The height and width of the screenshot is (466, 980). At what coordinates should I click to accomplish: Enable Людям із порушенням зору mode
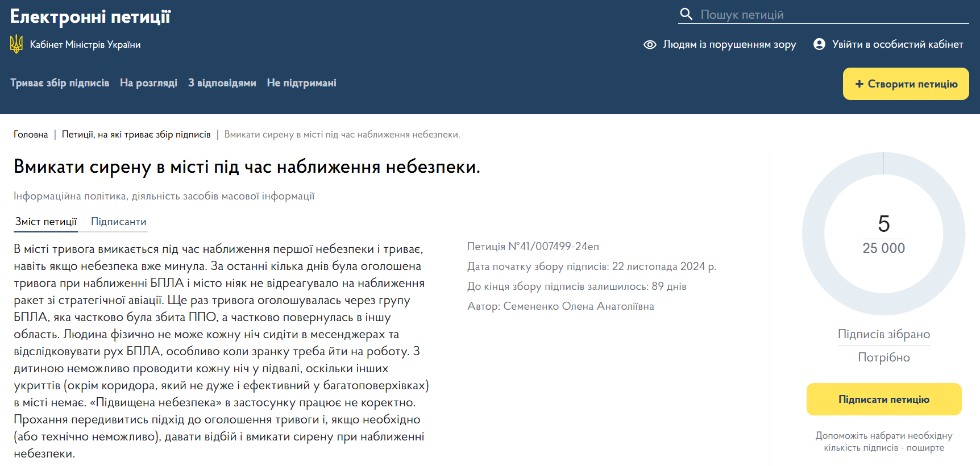(x=729, y=44)
